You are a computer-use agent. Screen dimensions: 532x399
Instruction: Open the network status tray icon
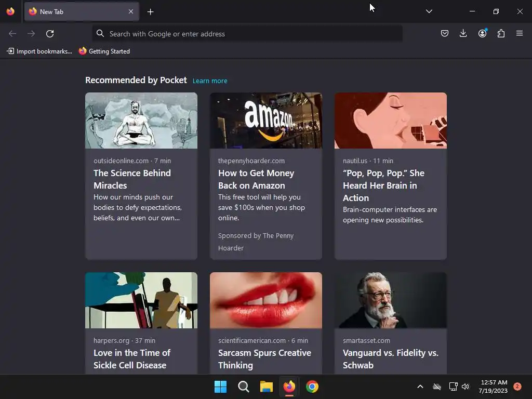click(453, 387)
